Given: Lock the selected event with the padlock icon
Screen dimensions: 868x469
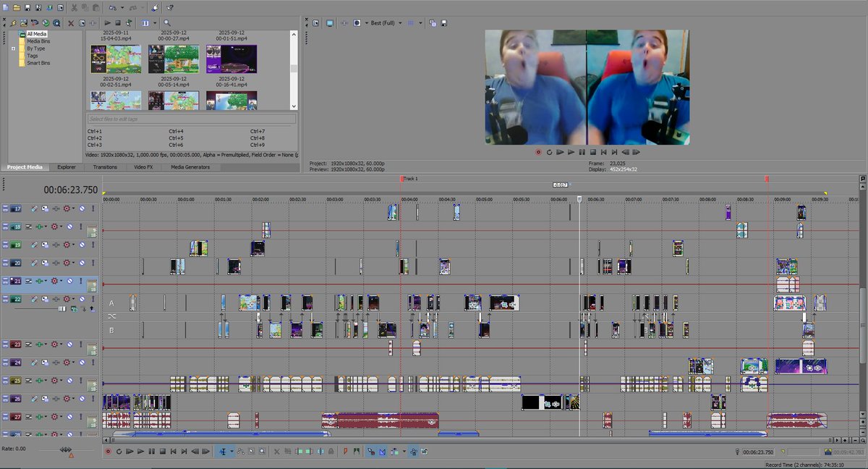Looking at the screenshot, I should 331,452.
